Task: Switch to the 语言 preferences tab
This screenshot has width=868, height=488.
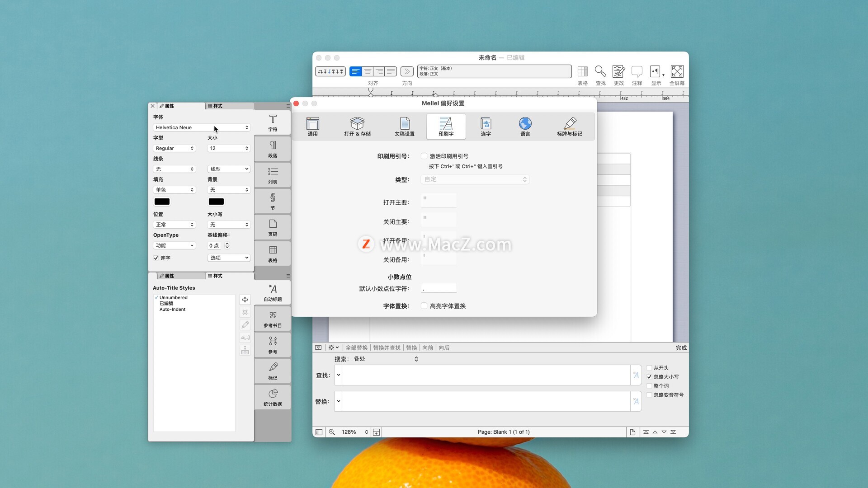Action: (525, 126)
